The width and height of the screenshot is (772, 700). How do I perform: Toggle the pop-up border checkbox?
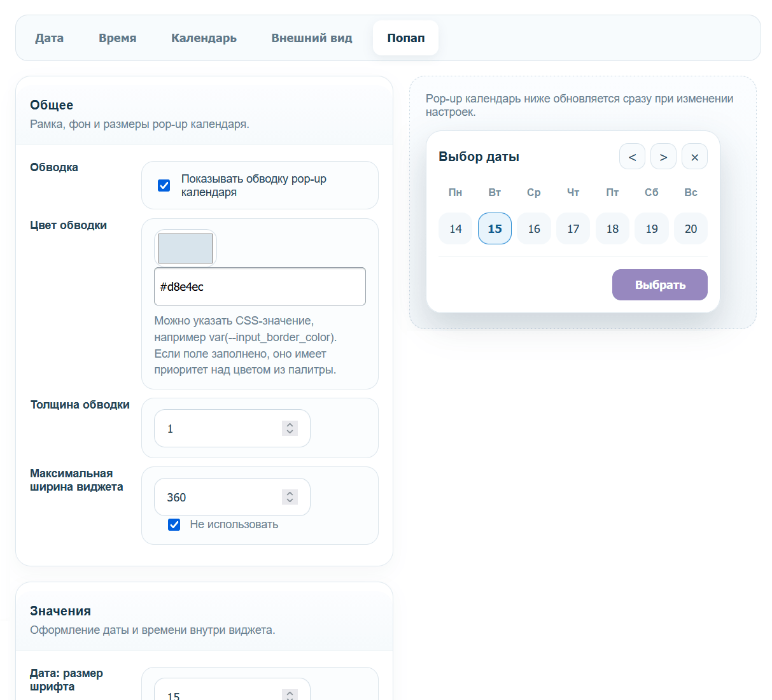(x=164, y=185)
